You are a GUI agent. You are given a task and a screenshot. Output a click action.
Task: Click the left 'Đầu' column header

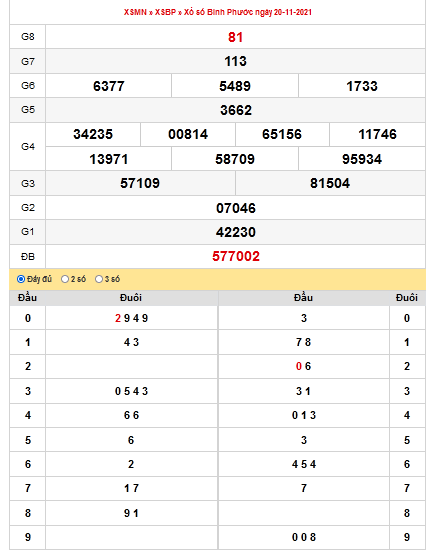tap(28, 298)
